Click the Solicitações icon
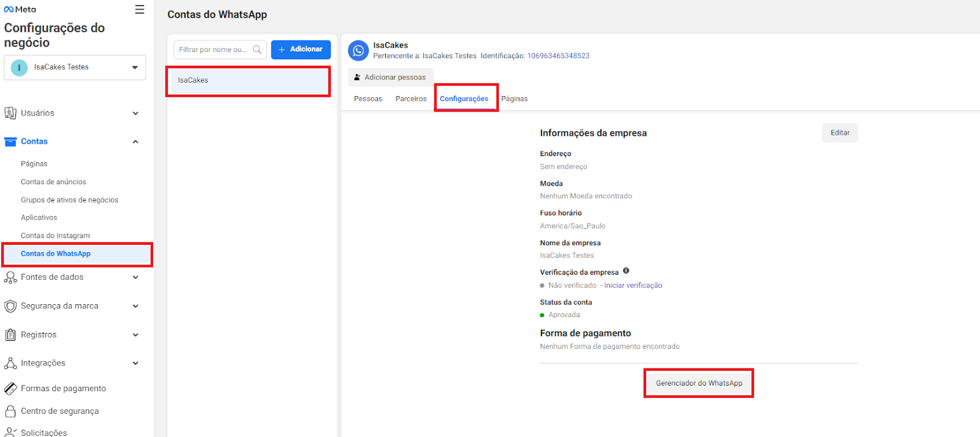This screenshot has height=437, width=980. tap(10, 432)
